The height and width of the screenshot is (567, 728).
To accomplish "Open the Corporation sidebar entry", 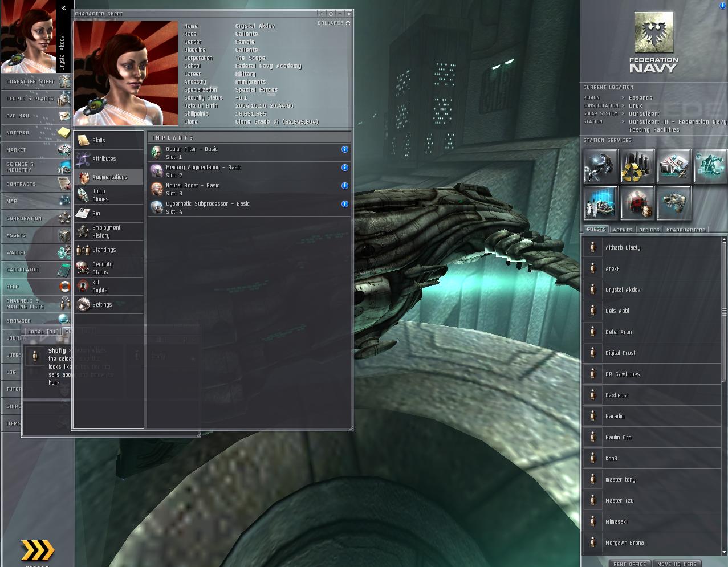I will point(36,218).
